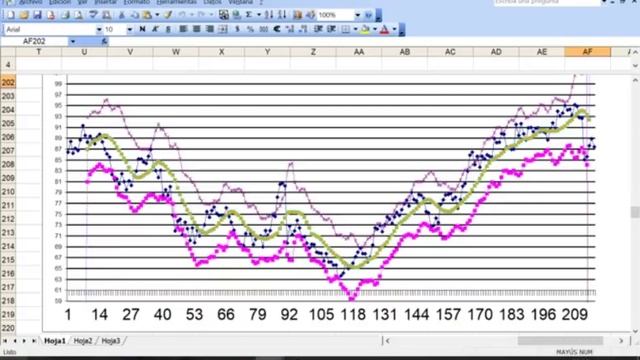Select row header 210

[x=8, y=191]
